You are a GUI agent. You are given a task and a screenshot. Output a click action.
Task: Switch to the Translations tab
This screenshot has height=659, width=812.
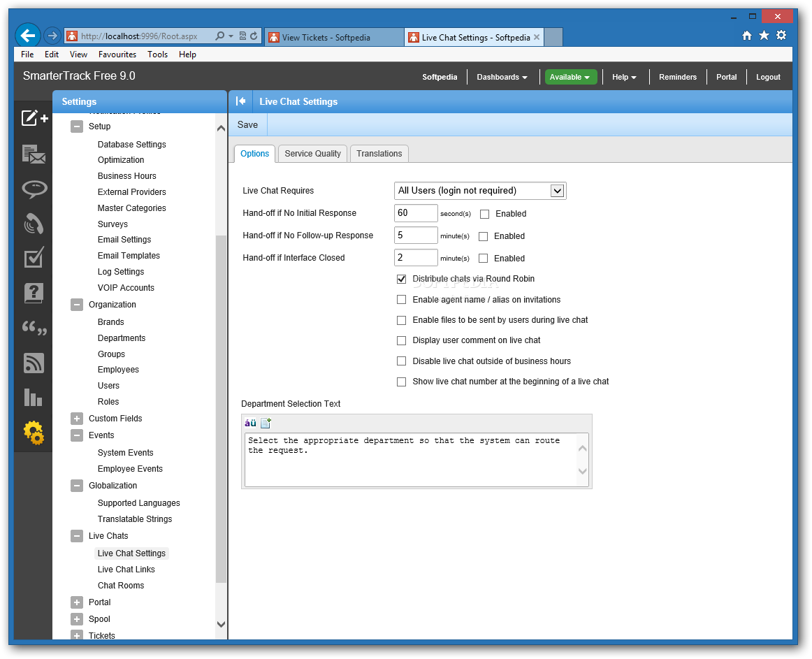click(x=379, y=154)
